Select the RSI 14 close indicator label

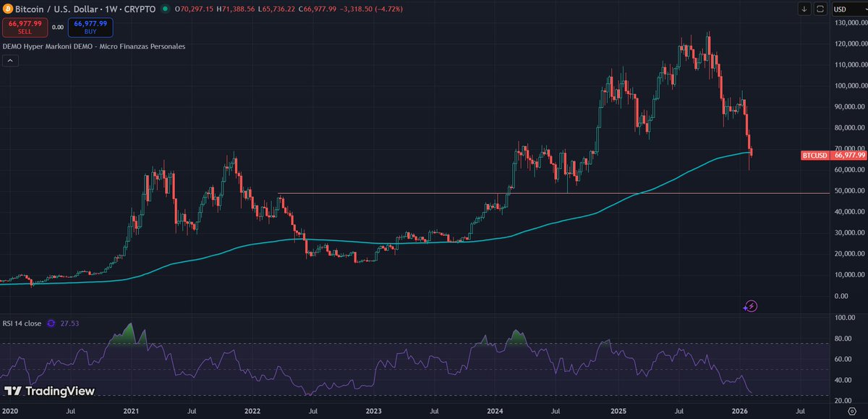coord(22,323)
